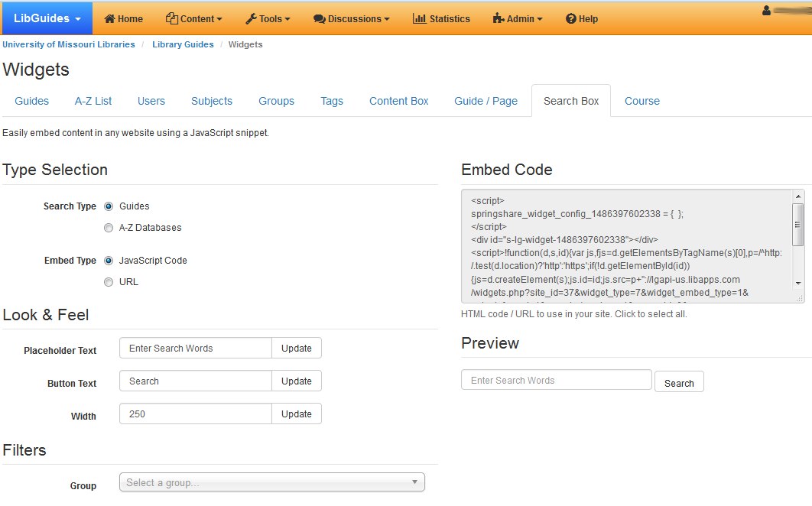The height and width of the screenshot is (506, 812).
Task: Open University of Missouri Libraries breadcrumb
Action: [x=68, y=44]
